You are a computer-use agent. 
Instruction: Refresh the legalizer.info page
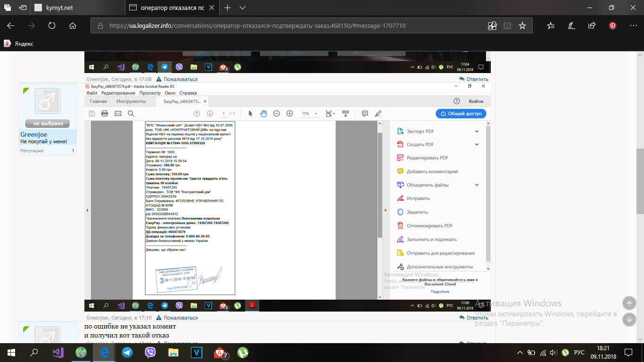point(52,26)
